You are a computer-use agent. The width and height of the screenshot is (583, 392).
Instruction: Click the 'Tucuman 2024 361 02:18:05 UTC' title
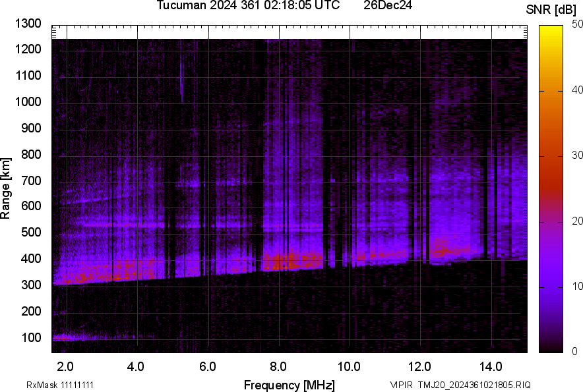point(249,6)
